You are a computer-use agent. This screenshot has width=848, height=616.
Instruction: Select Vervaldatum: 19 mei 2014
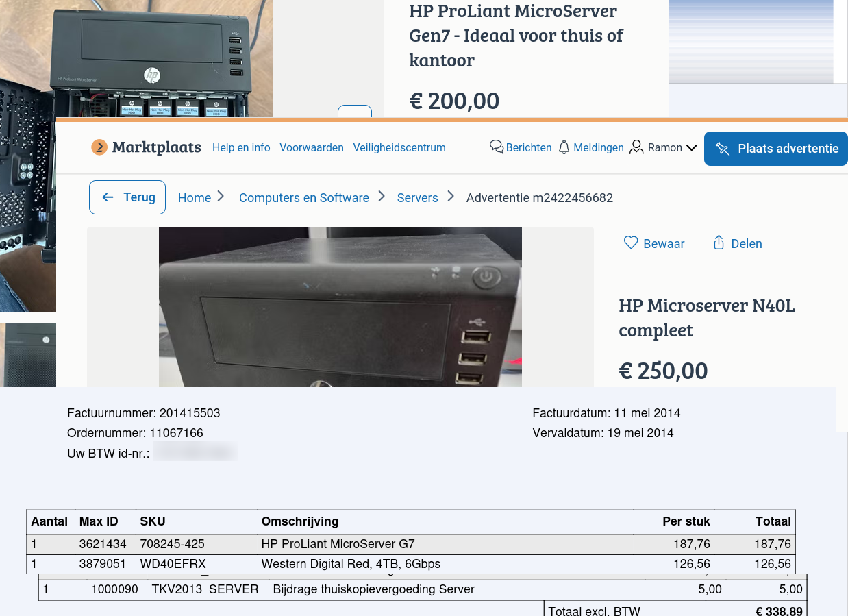coord(603,433)
